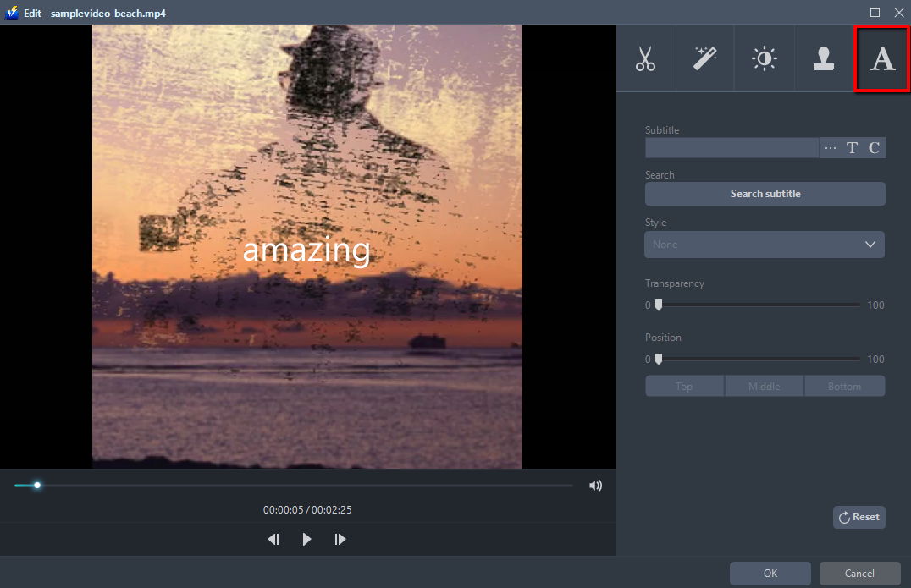Screen dimensions: 911x588
Task: Mute the preview with the speaker icon
Action: [595, 486]
